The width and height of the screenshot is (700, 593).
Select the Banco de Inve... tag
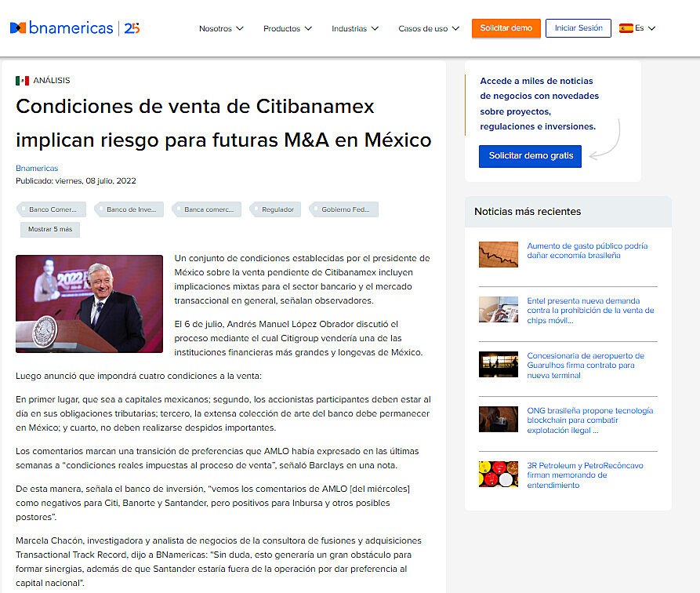pos(129,209)
